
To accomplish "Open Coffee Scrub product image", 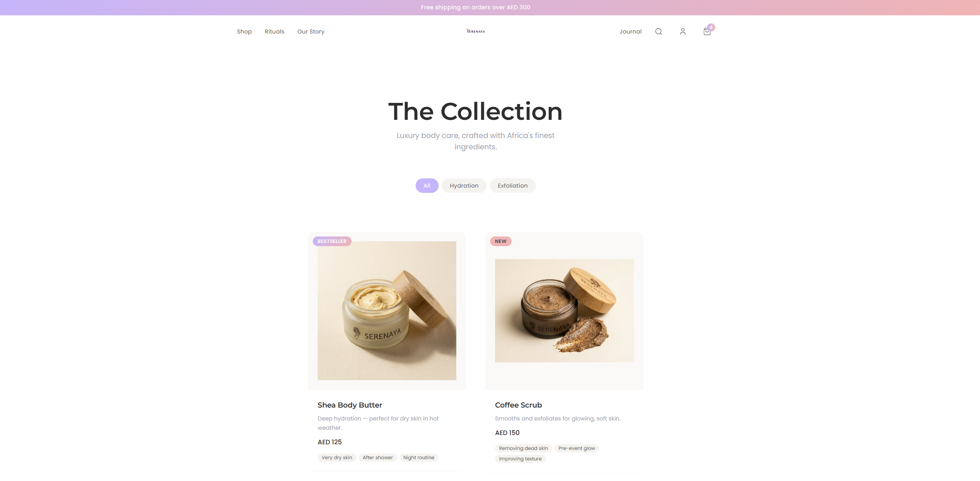I will (564, 311).
